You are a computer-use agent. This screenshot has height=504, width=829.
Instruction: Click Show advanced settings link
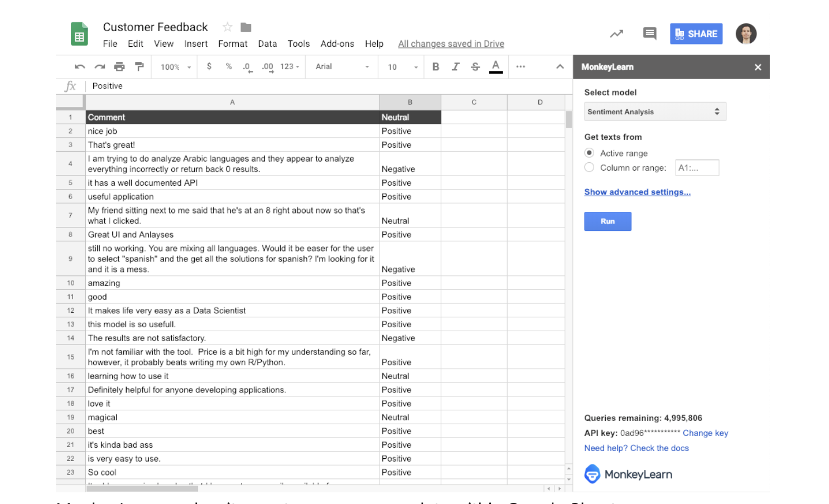pyautogui.click(x=637, y=192)
